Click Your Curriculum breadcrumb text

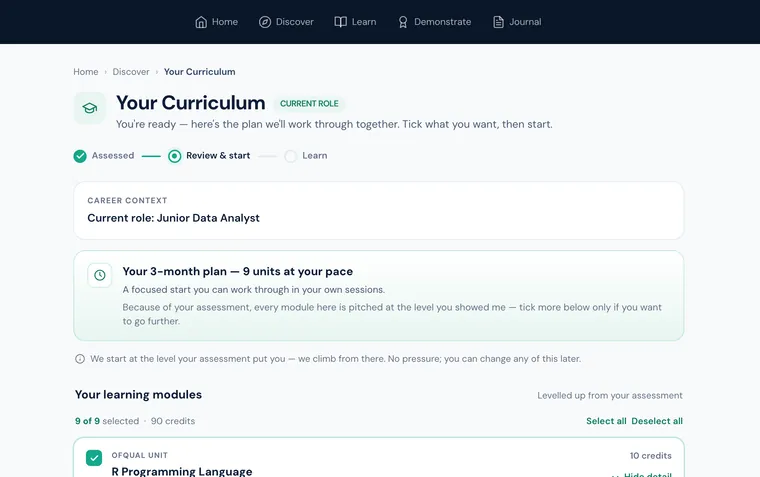pos(200,72)
